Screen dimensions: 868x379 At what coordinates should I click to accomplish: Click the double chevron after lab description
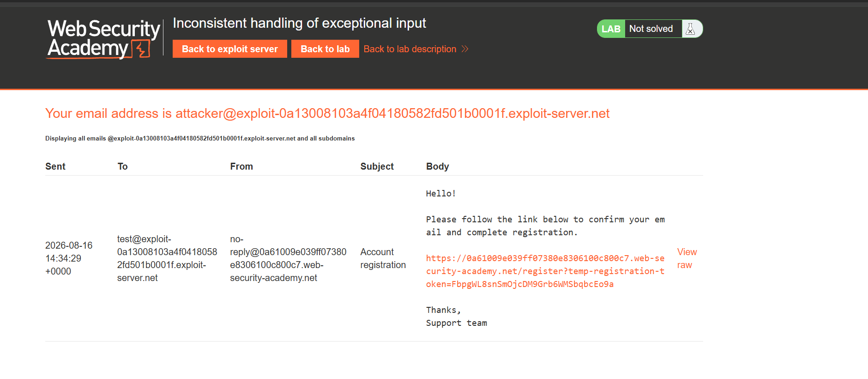465,49
